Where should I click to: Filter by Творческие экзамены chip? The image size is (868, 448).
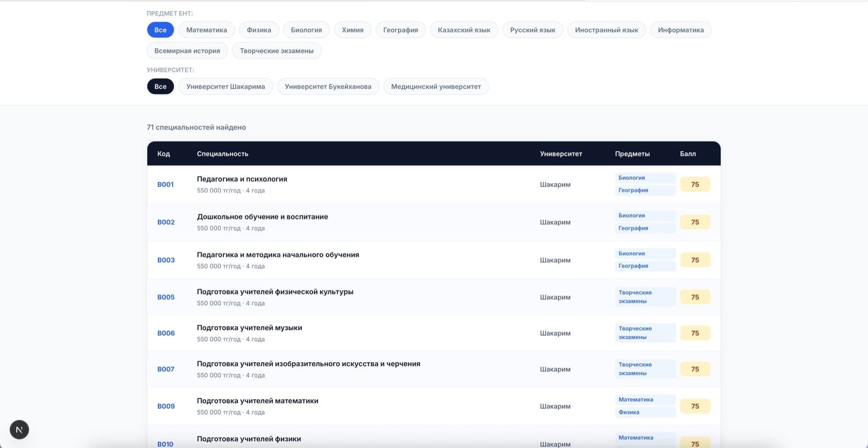(277, 51)
